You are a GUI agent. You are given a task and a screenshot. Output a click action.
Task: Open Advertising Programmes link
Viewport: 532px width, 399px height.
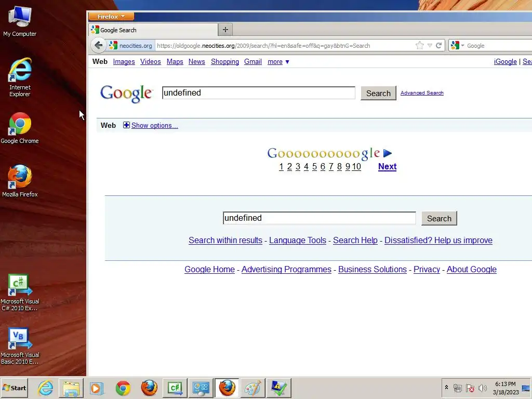(x=286, y=270)
